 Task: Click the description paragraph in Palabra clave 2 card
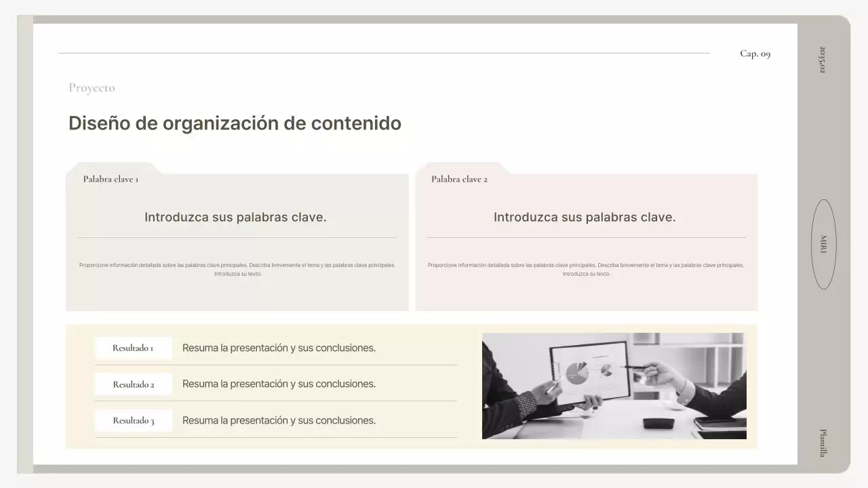[585, 269]
